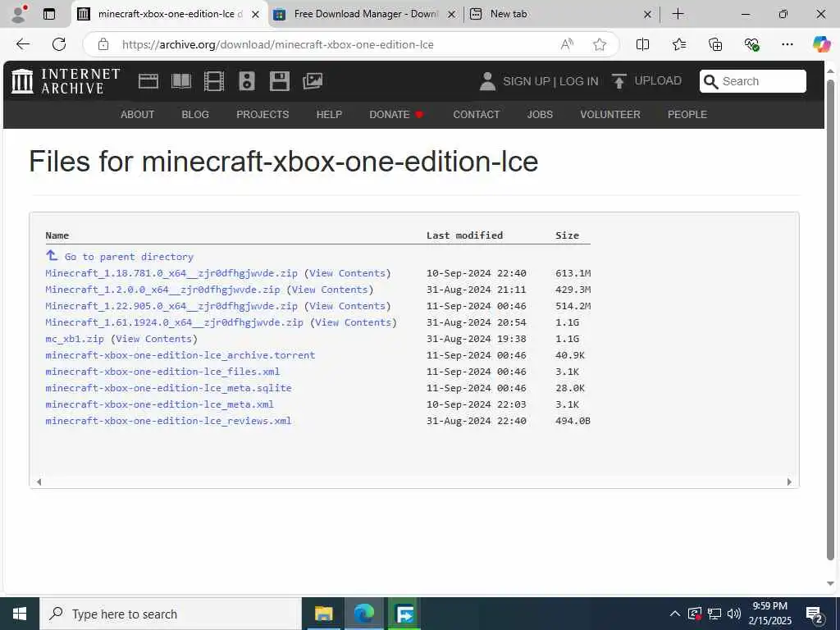
Task: Open the tab actions menu icon
Action: (x=48, y=14)
